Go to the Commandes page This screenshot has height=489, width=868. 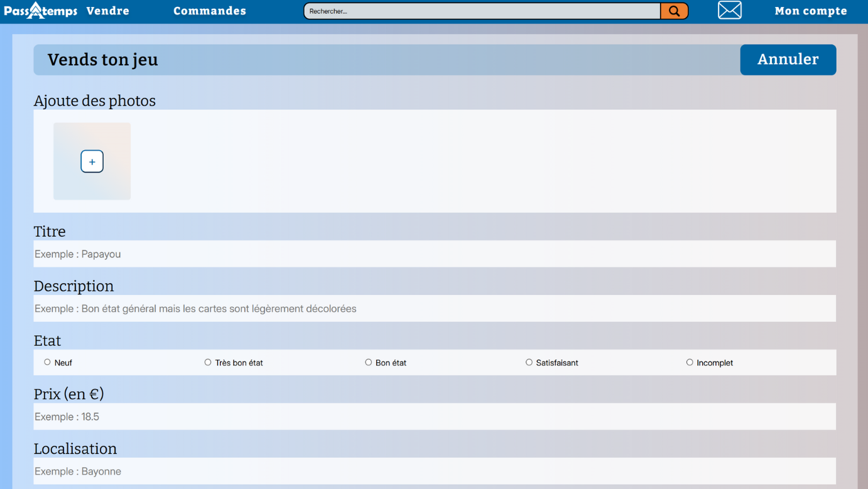210,11
